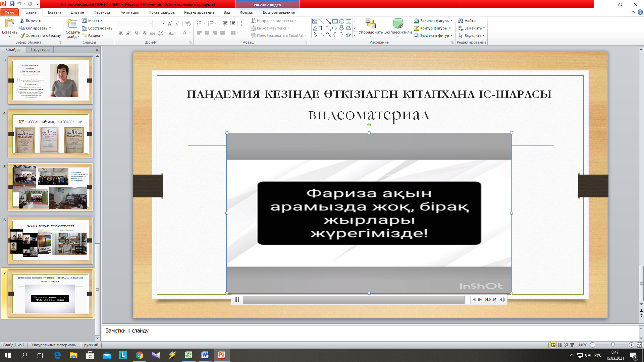Select slide 3 thumbnail
Screen dimensions: 644x362
pos(50,80)
